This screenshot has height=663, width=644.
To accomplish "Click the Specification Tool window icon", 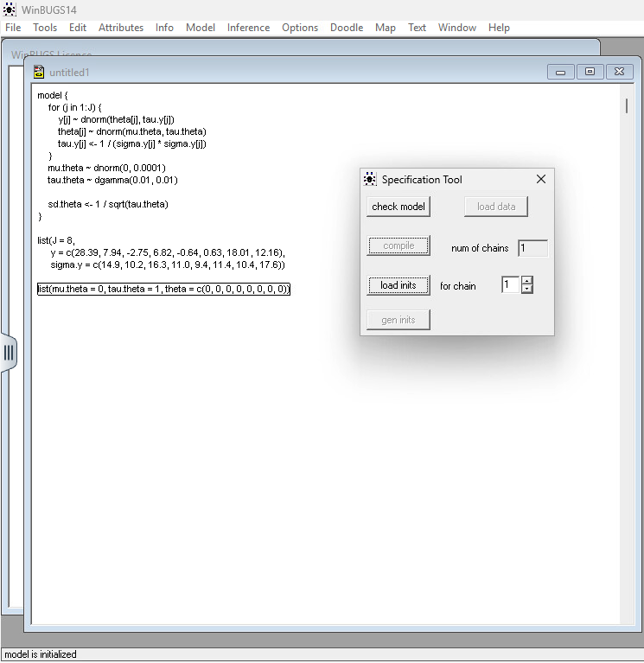I will (x=370, y=180).
